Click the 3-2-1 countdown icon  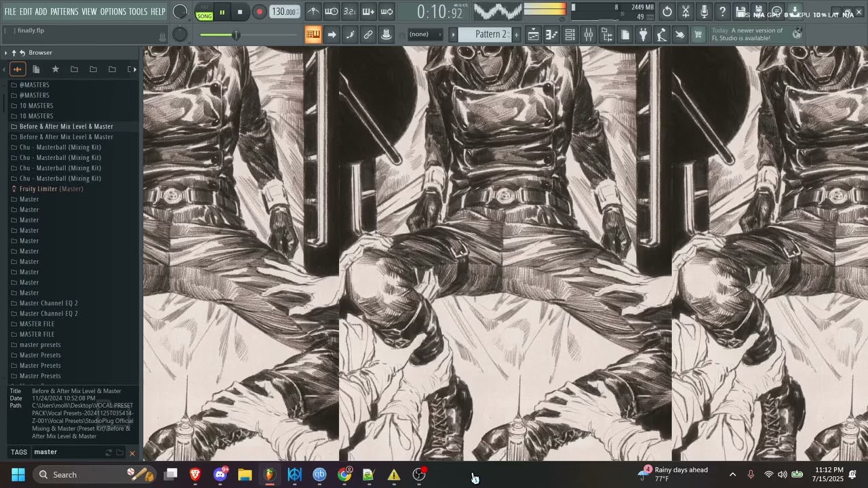pos(349,12)
